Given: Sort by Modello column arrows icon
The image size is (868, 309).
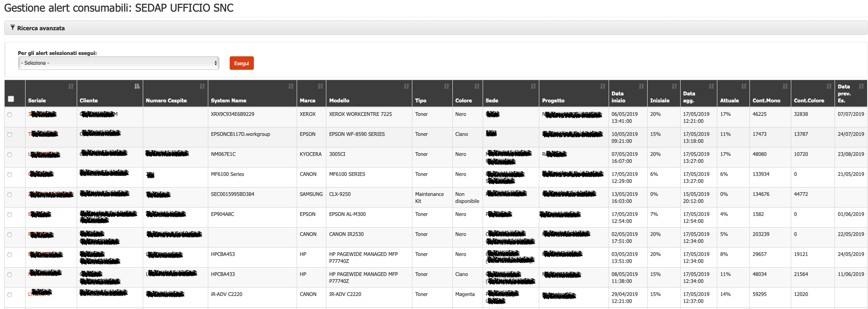Looking at the screenshot, I should pos(406,87).
